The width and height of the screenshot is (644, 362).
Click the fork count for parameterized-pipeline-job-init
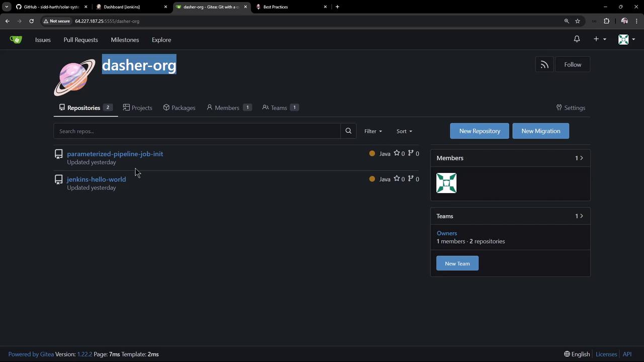click(414, 153)
